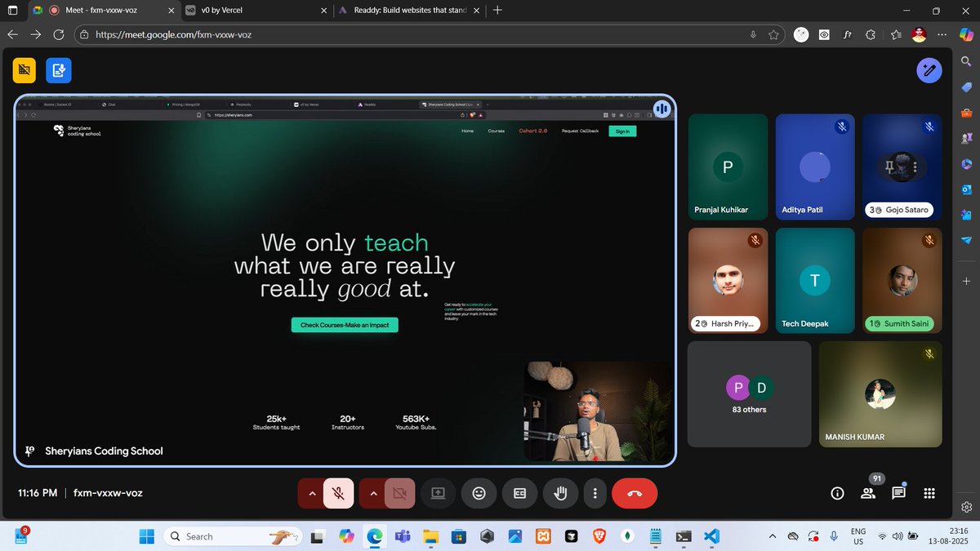Toggle captions with the CC button
This screenshot has height=551, width=980.
pos(519,493)
